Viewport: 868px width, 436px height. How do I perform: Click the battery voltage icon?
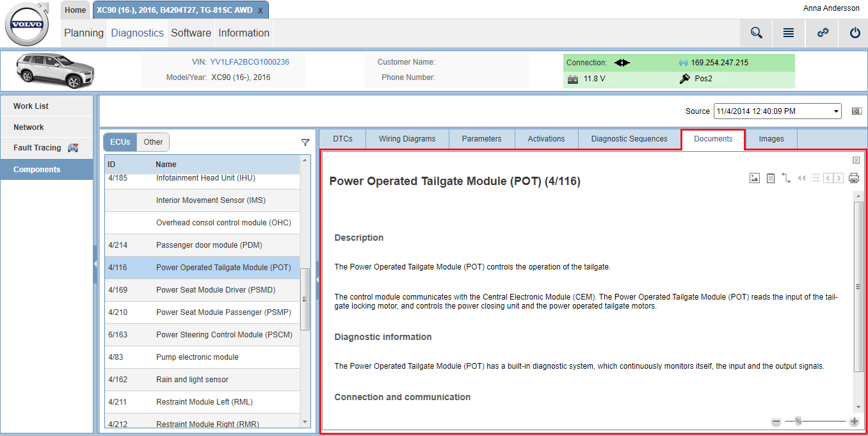pyautogui.click(x=573, y=79)
